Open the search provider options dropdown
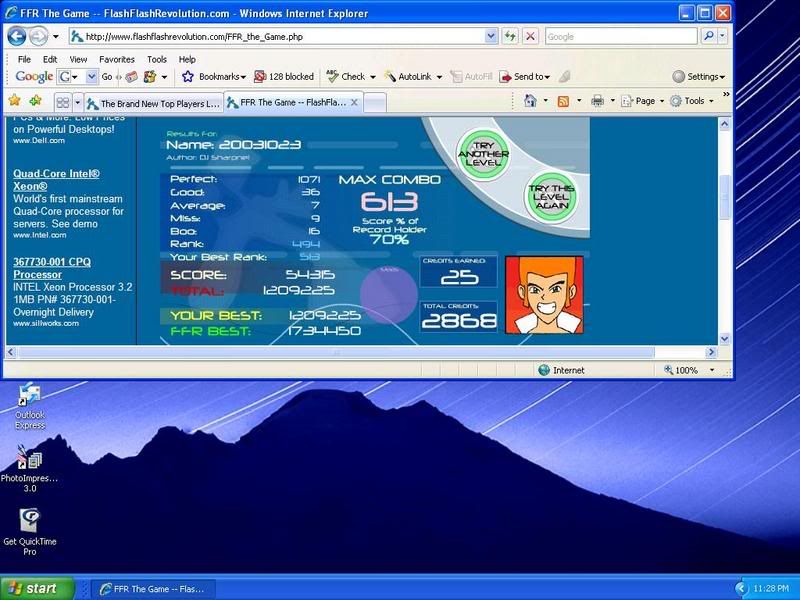This screenshot has width=800, height=600. [x=722, y=36]
